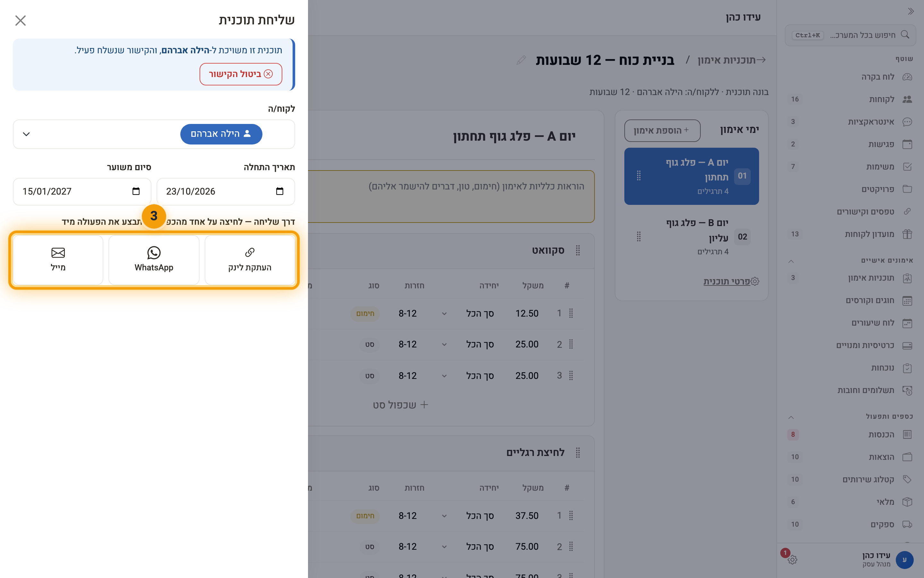The width and height of the screenshot is (924, 578).
Task: Click the תאריך התחלה date field
Action: 226,191
